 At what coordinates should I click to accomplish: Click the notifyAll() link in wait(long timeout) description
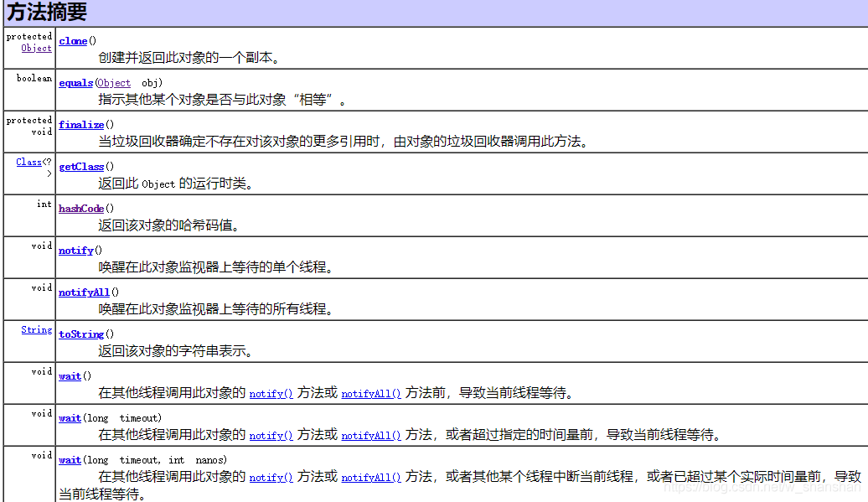370,435
